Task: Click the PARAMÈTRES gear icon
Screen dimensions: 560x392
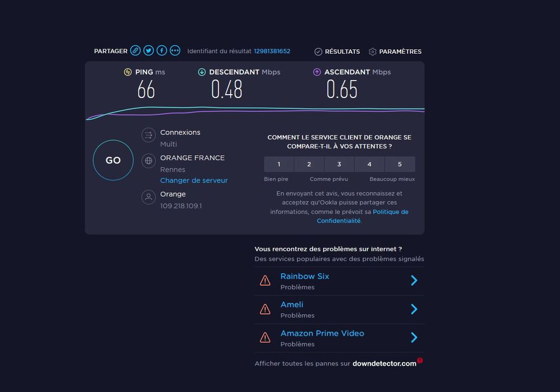Action: pyautogui.click(x=373, y=52)
